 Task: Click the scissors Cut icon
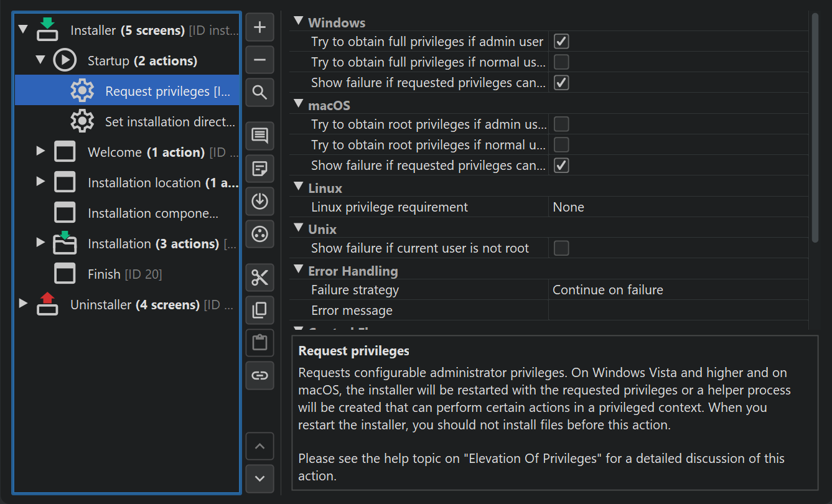click(260, 278)
